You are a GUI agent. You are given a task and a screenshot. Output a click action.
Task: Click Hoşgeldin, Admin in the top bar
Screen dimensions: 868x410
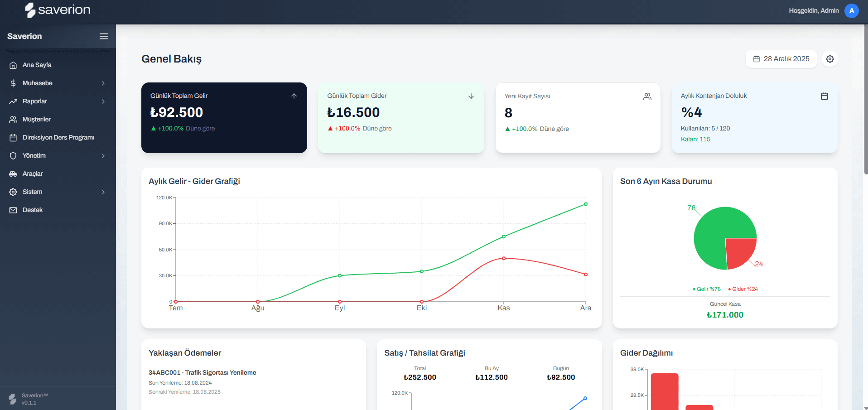pos(814,10)
